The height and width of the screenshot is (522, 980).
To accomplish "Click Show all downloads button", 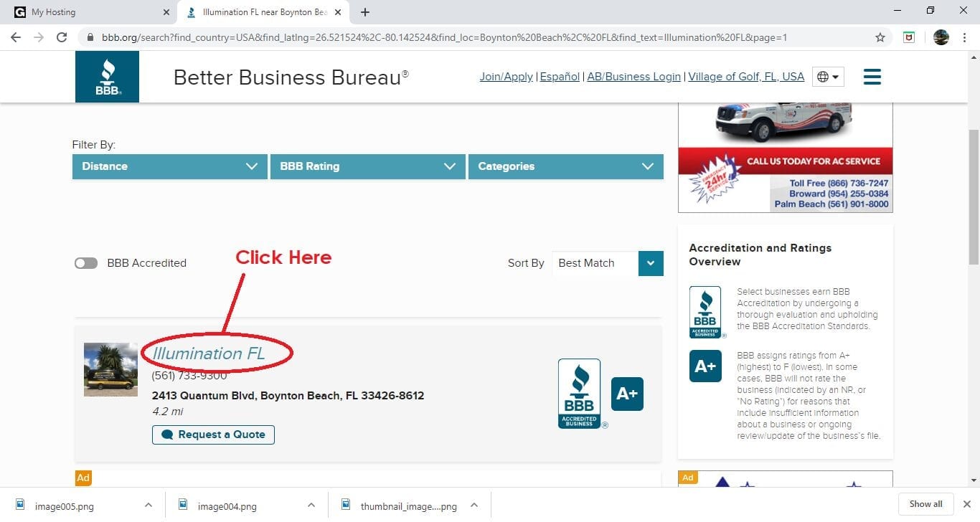I will tap(925, 504).
